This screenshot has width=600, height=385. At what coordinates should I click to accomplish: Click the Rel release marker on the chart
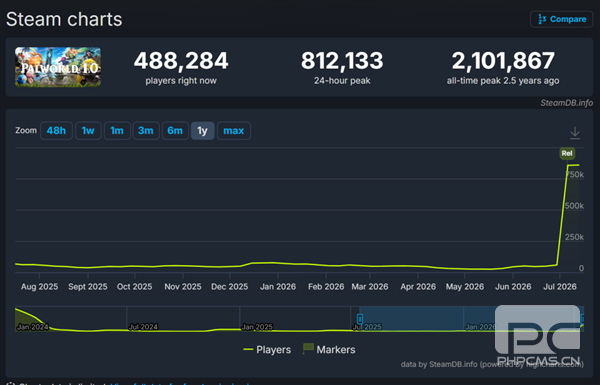(x=567, y=153)
